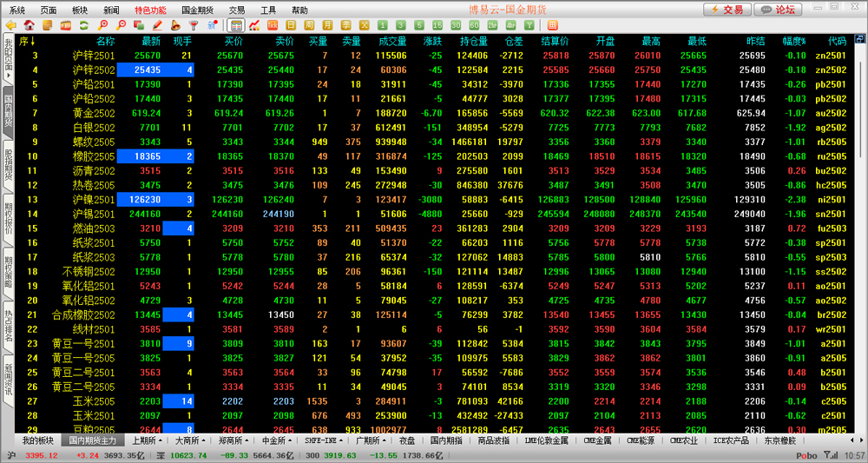Open the 帮助 menu
The height and width of the screenshot is (463, 868).
[x=299, y=10]
